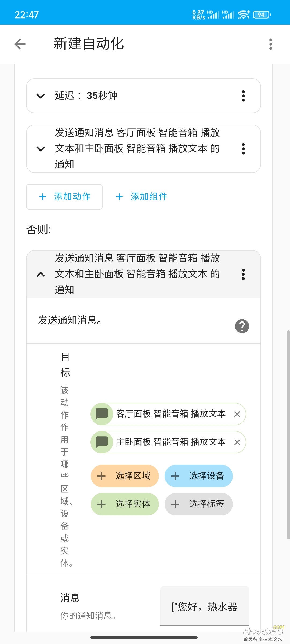Click chat icon of 主卧面板 entity chip
The height and width of the screenshot is (644, 290).
(x=102, y=442)
